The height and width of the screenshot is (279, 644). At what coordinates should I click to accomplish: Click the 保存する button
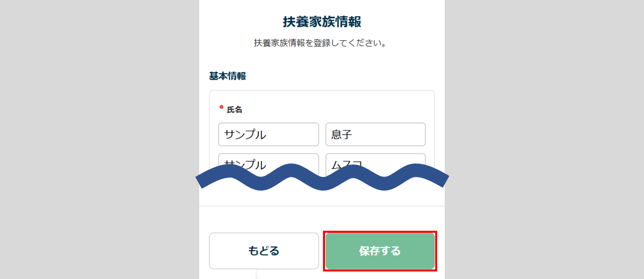tap(380, 251)
